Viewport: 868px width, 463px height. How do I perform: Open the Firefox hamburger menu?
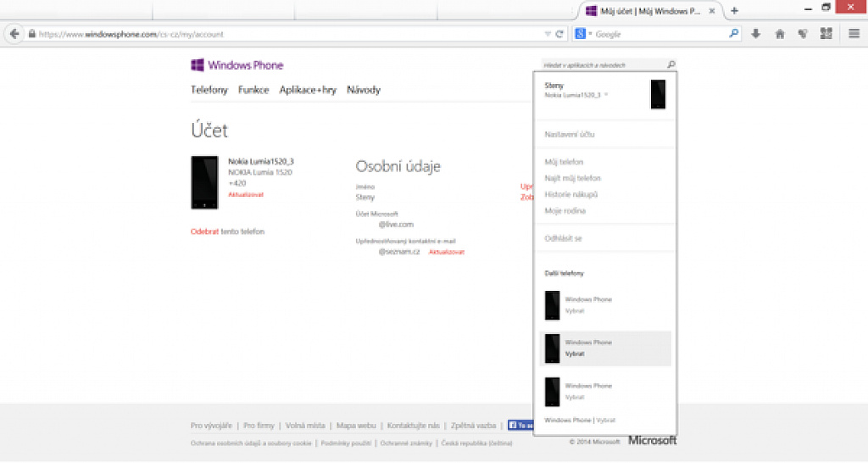[x=854, y=34]
